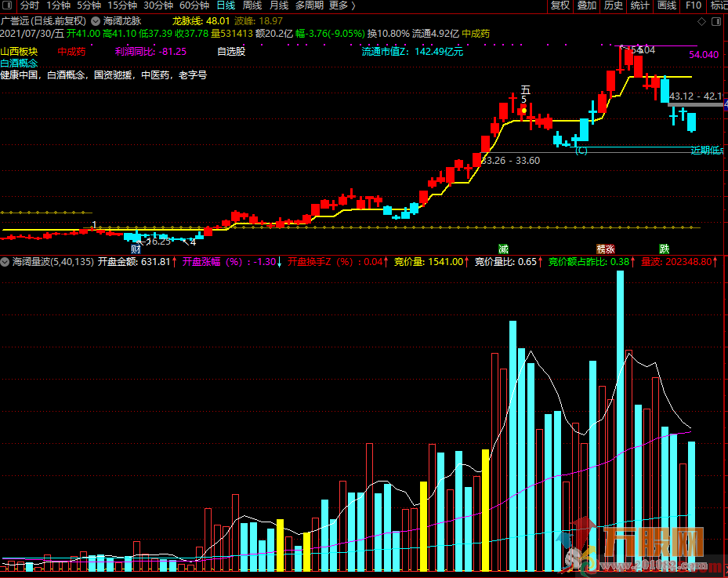
Task: Click the '跌' signal marker
Action: click(x=665, y=249)
